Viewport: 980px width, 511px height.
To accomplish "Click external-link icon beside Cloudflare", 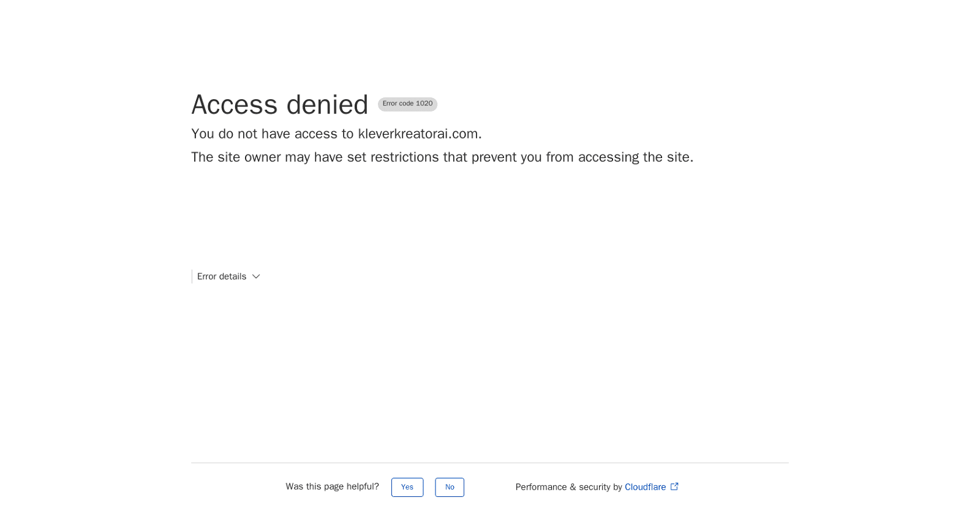I will point(674,486).
